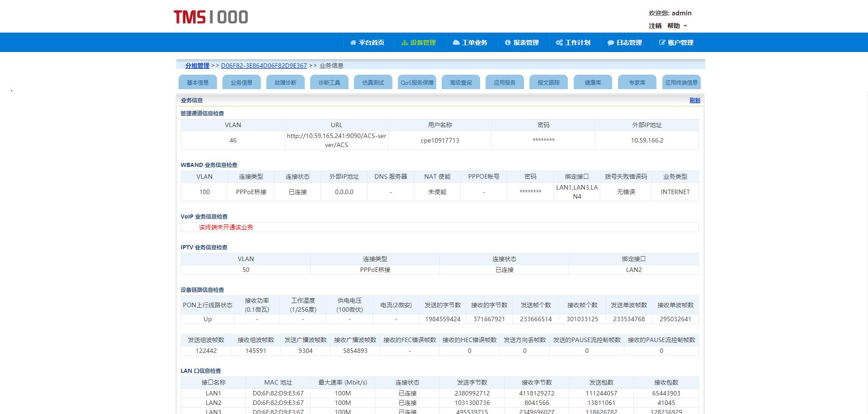This screenshot has height=414, width=868.
Task: Click the received frames value 301033125
Action: coord(582,319)
